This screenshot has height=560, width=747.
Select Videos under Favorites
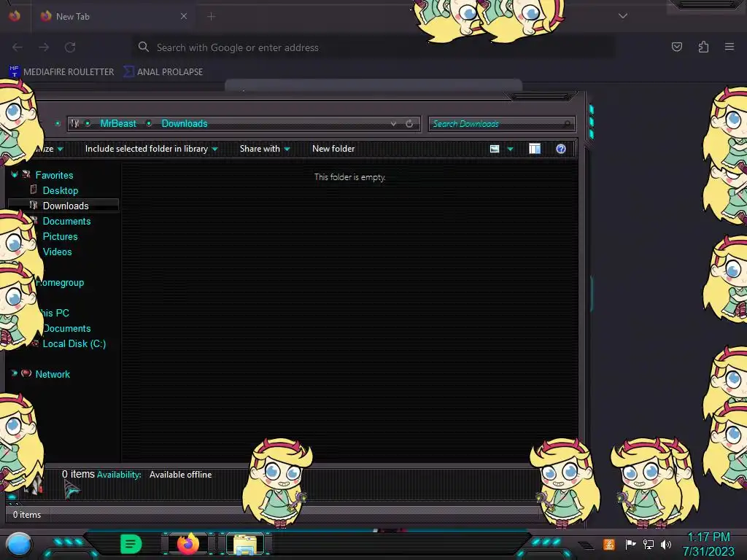click(x=57, y=252)
